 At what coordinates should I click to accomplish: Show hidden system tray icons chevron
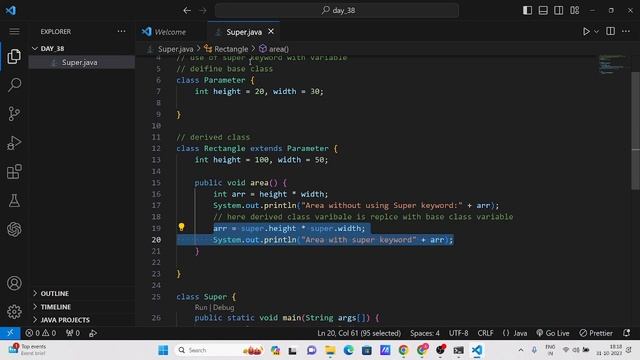pos(521,350)
